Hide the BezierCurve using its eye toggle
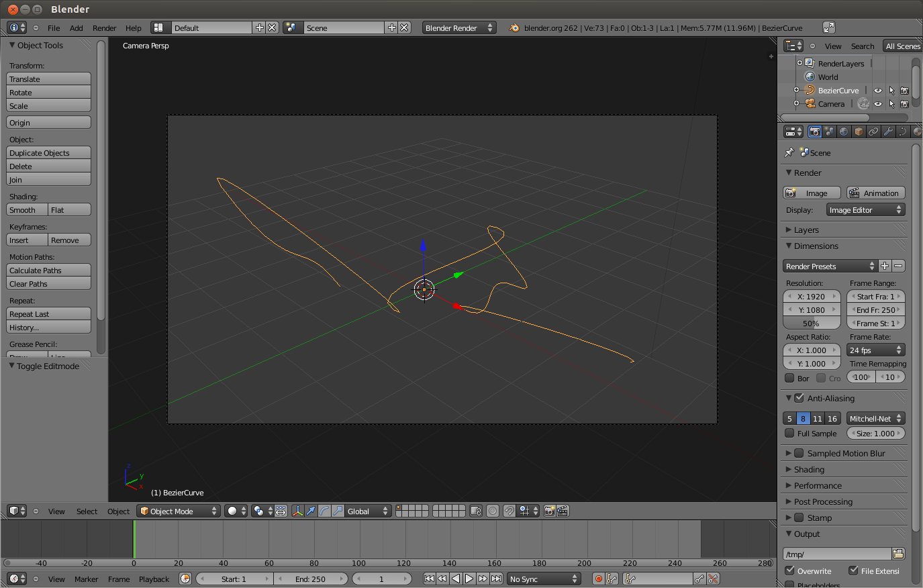 click(878, 90)
